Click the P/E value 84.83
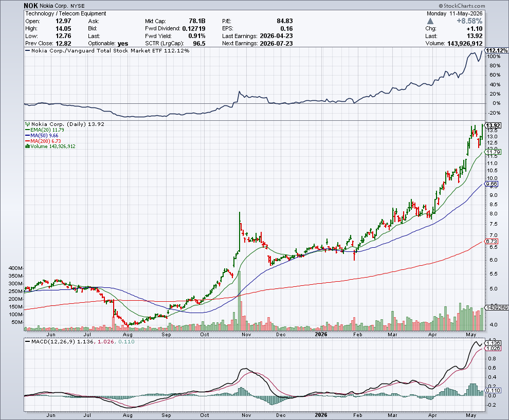The height and width of the screenshot is (420, 509). (285, 21)
